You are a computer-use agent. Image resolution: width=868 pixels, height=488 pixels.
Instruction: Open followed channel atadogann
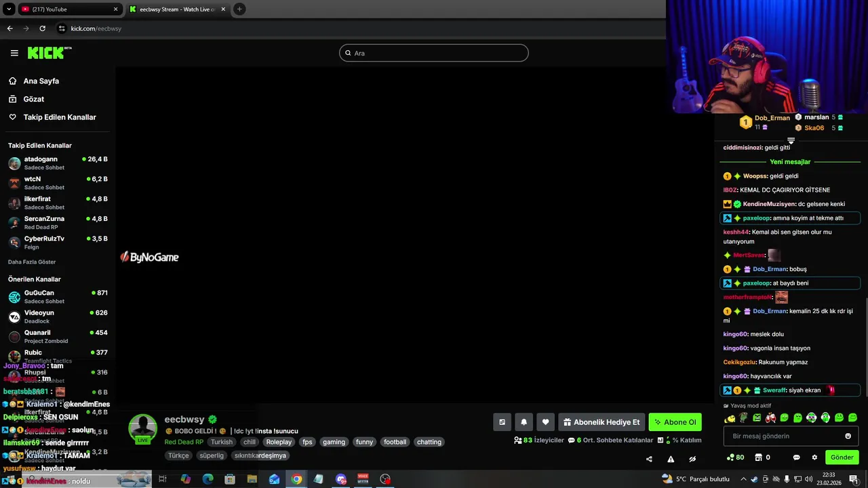(x=58, y=163)
